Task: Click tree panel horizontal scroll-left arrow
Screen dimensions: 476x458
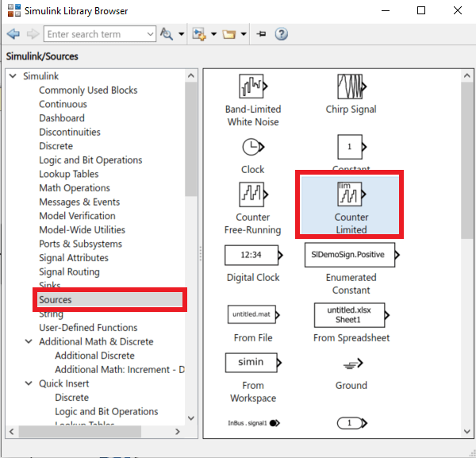Action: click(x=12, y=431)
